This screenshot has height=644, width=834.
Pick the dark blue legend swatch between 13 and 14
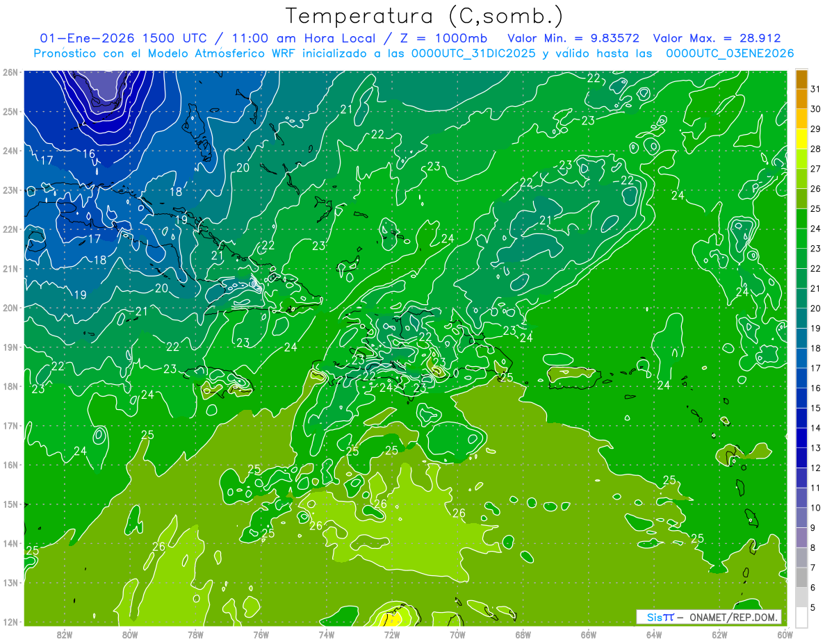801,438
